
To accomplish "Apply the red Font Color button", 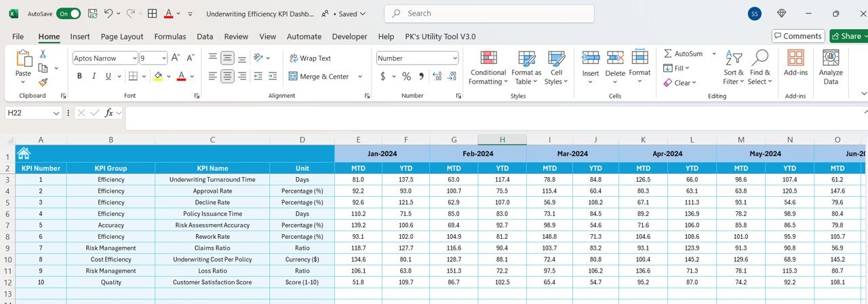I will (181, 76).
